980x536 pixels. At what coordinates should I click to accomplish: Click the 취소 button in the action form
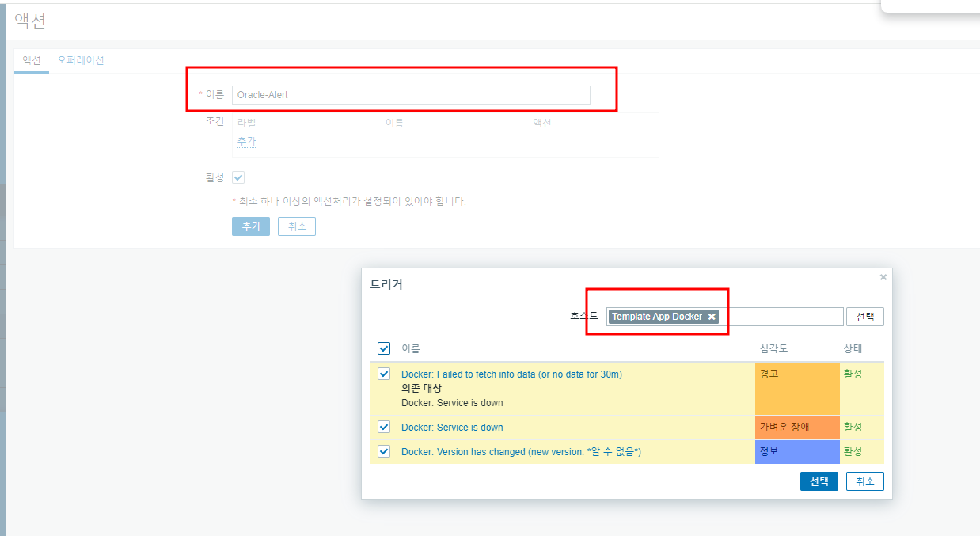[x=297, y=226]
